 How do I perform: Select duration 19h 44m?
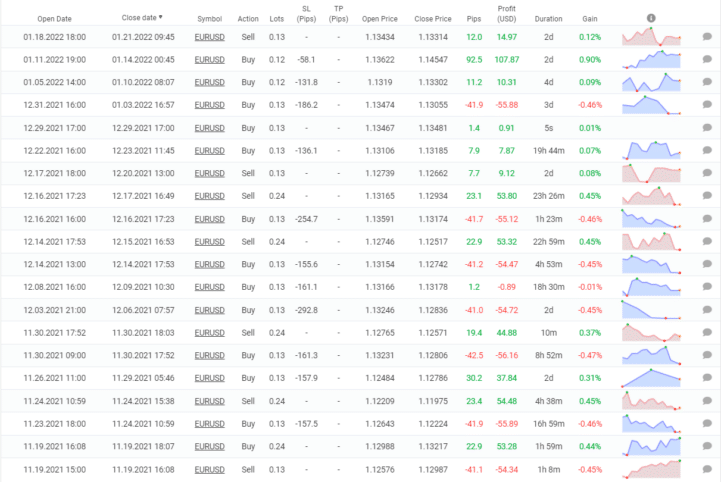pos(549,150)
